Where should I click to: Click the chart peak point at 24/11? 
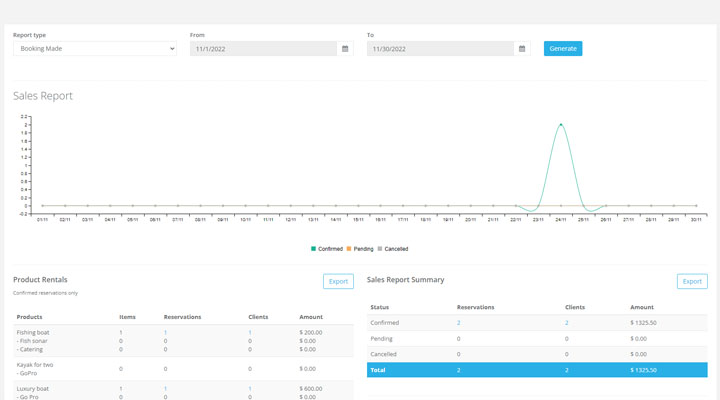tap(561, 124)
